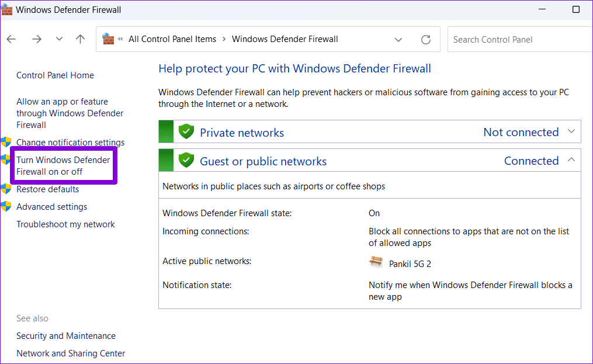Viewport: 593px width, 364px height.
Task: Click Restore defaults link
Action: point(47,189)
